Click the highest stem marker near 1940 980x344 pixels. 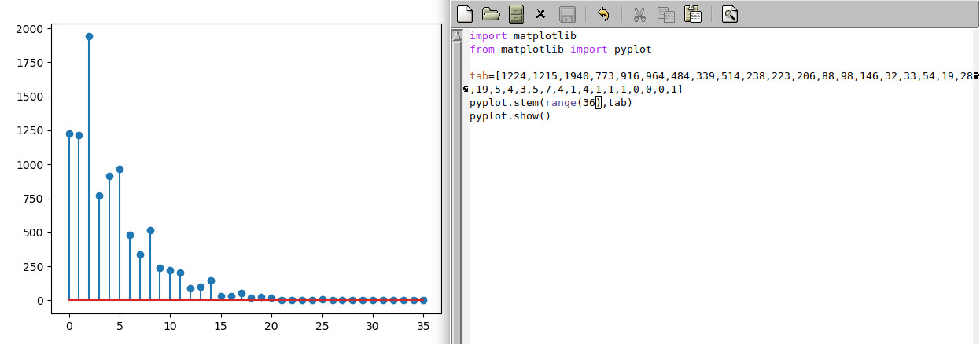point(89,37)
